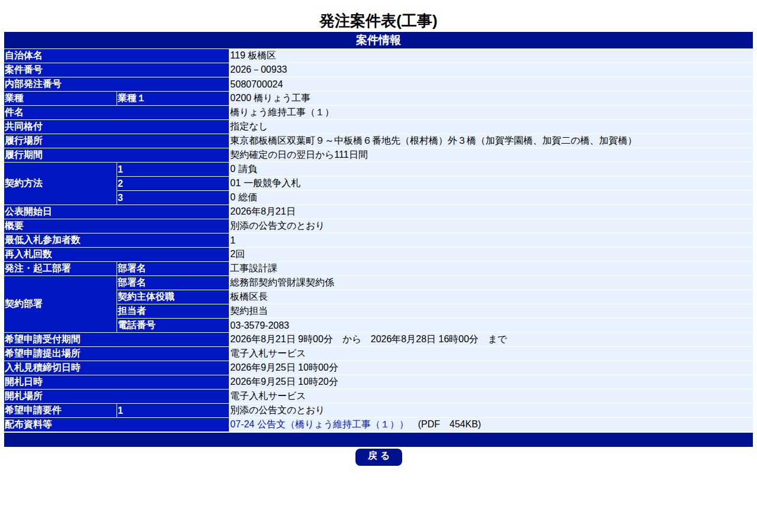Select the 再入札回数 label
This screenshot has height=532, width=757.
click(28, 254)
